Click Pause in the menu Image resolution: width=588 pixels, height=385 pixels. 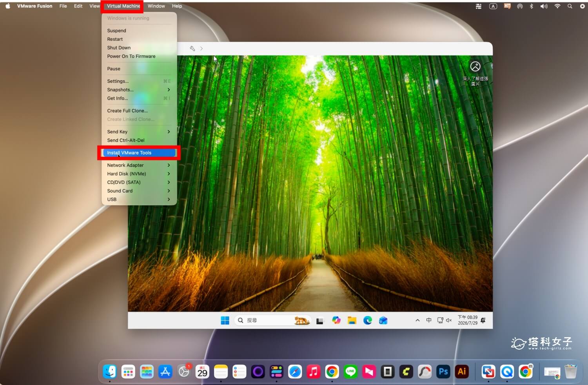(139, 69)
